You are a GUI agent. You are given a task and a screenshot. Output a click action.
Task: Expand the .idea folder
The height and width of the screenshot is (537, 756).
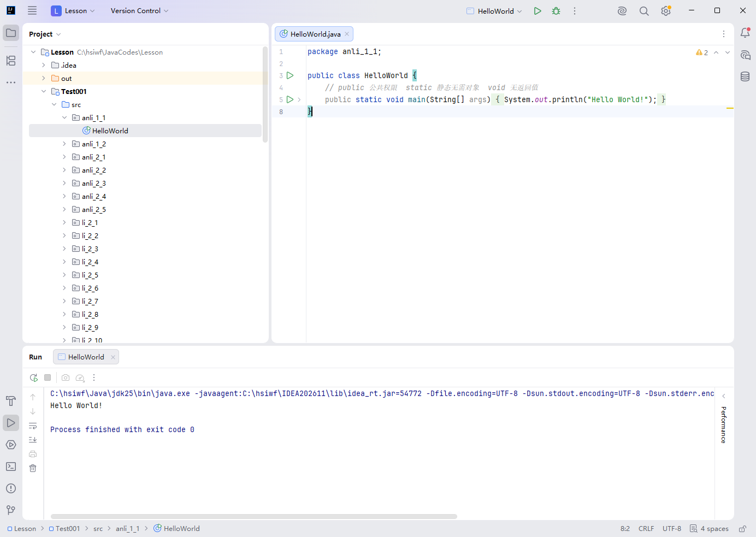coord(44,65)
